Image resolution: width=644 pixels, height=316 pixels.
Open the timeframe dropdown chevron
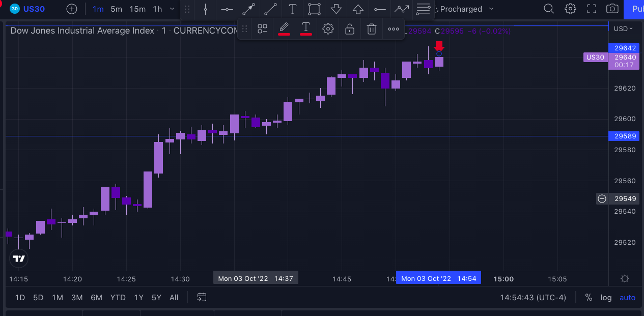point(172,9)
